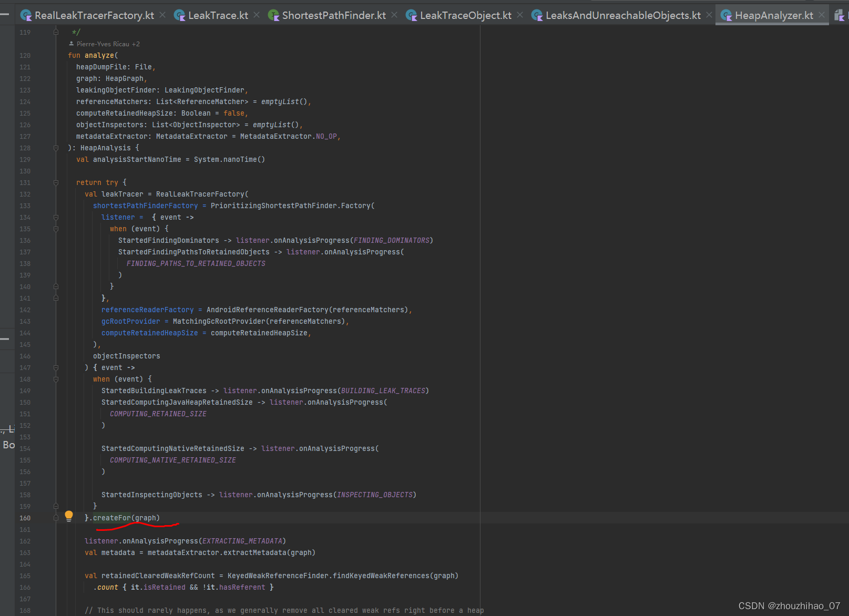The image size is (849, 616).
Task: Collapse the when(event) fold at line 148
Action: pos(56,379)
